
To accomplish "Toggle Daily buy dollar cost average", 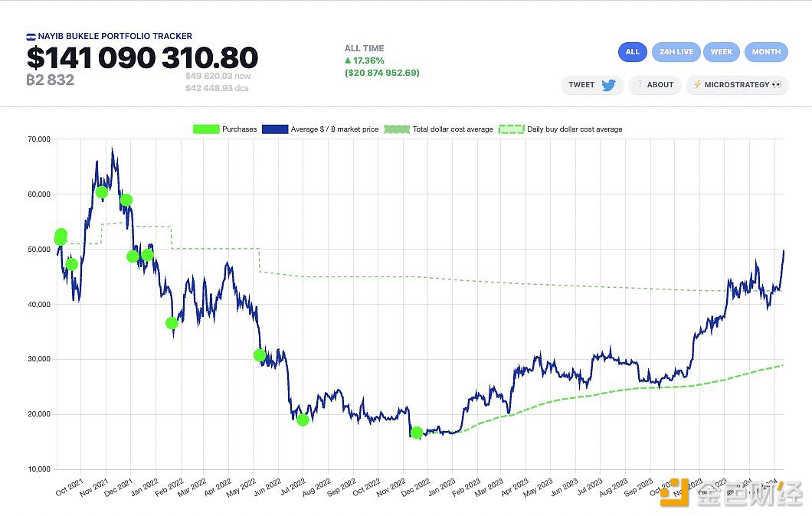I will point(561,129).
